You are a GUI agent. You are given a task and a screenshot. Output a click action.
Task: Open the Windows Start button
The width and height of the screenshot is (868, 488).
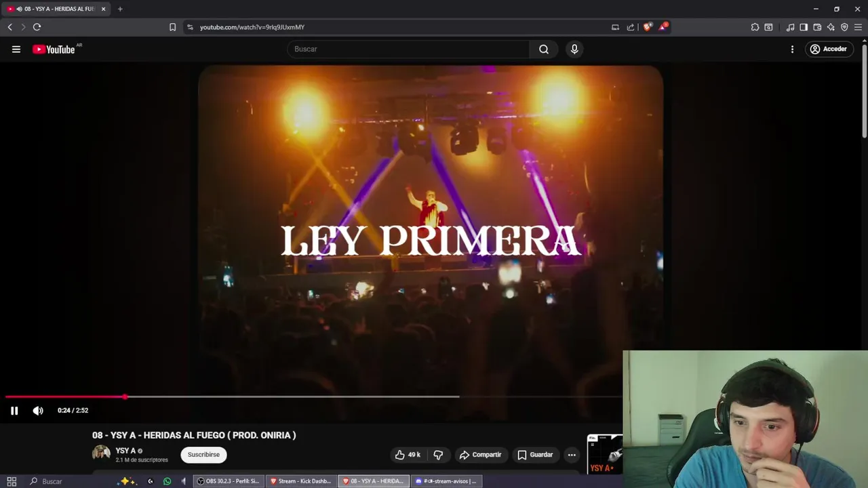click(12, 481)
